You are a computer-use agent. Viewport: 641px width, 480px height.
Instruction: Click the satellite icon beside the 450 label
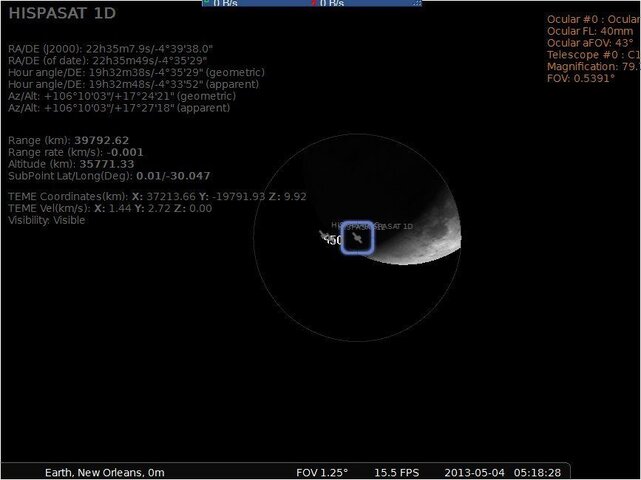tap(323, 235)
